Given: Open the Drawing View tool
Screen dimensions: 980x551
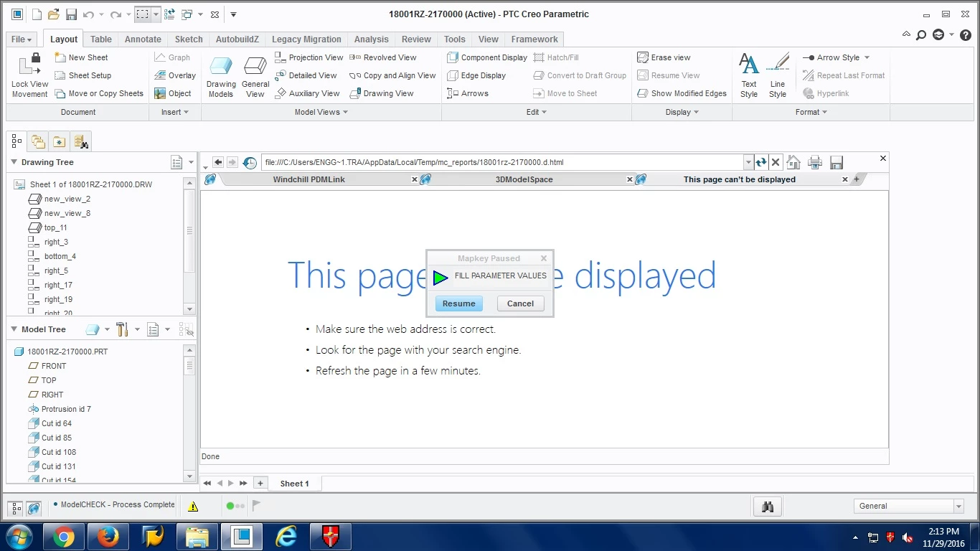Looking at the screenshot, I should tap(382, 93).
